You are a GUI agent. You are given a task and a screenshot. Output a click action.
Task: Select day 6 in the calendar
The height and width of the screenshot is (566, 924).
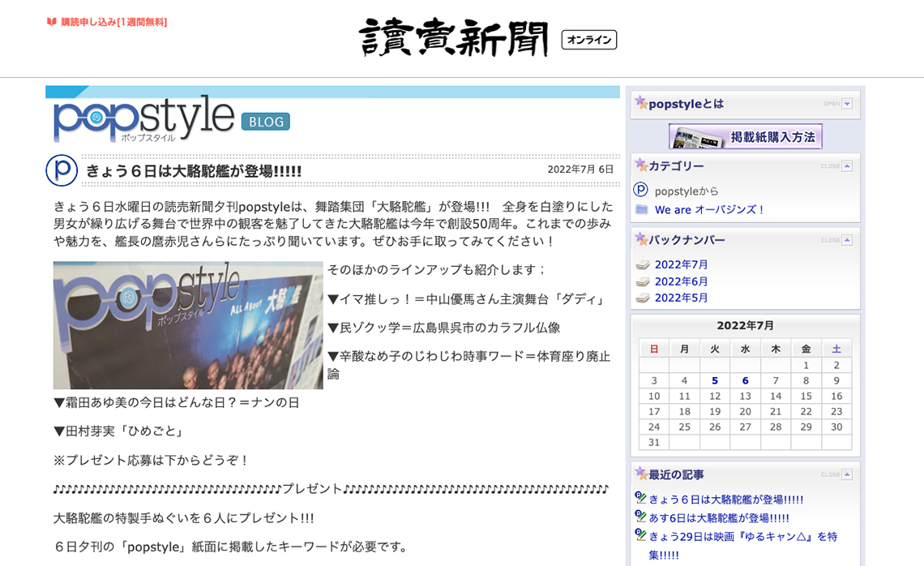[746, 381]
